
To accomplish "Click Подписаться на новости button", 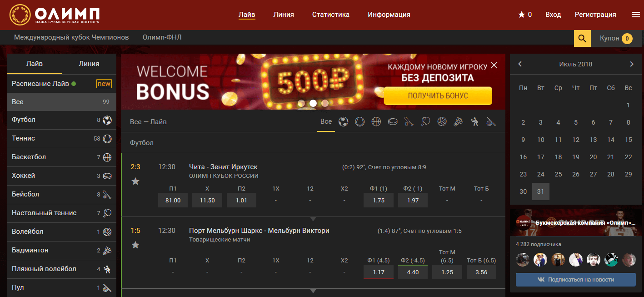I will pyautogui.click(x=575, y=280).
